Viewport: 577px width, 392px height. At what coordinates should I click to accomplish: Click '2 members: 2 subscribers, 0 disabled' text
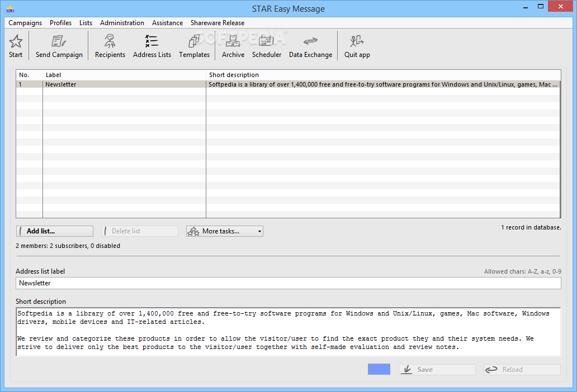[x=68, y=246]
